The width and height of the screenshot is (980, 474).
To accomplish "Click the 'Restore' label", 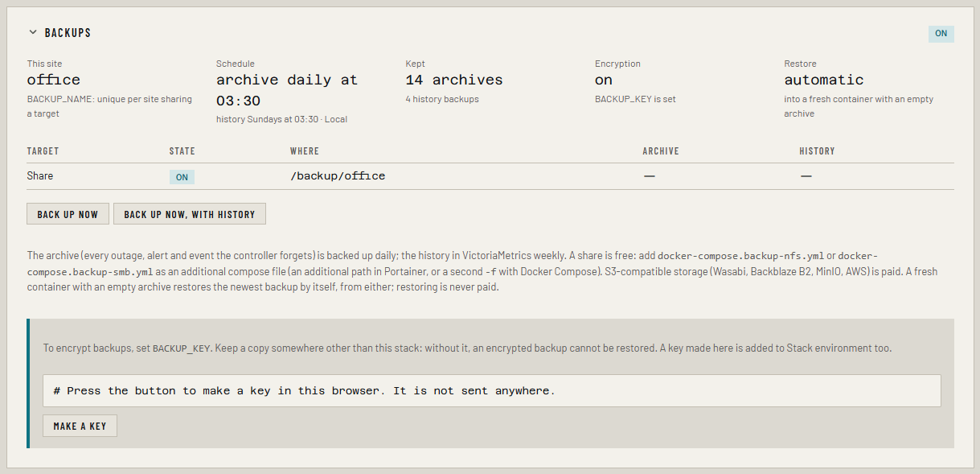I will point(801,64).
